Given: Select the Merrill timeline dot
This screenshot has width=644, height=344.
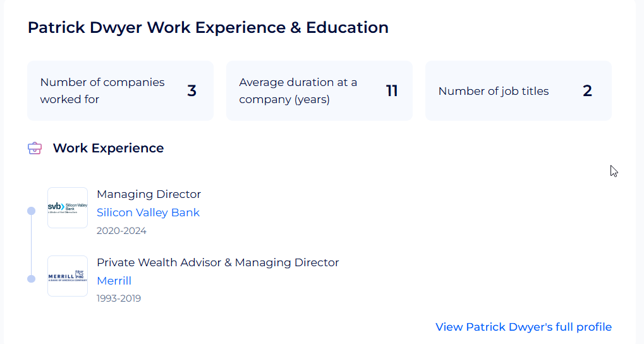Looking at the screenshot, I should tap(31, 279).
